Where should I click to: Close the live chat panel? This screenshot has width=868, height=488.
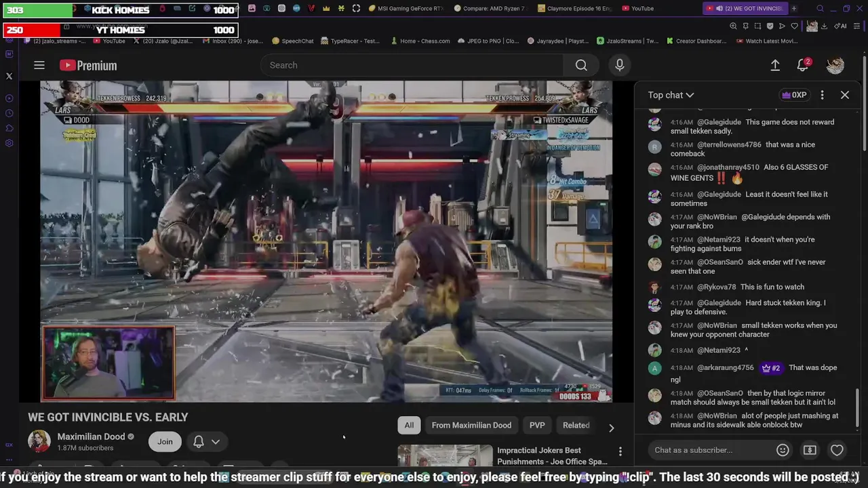tap(845, 95)
